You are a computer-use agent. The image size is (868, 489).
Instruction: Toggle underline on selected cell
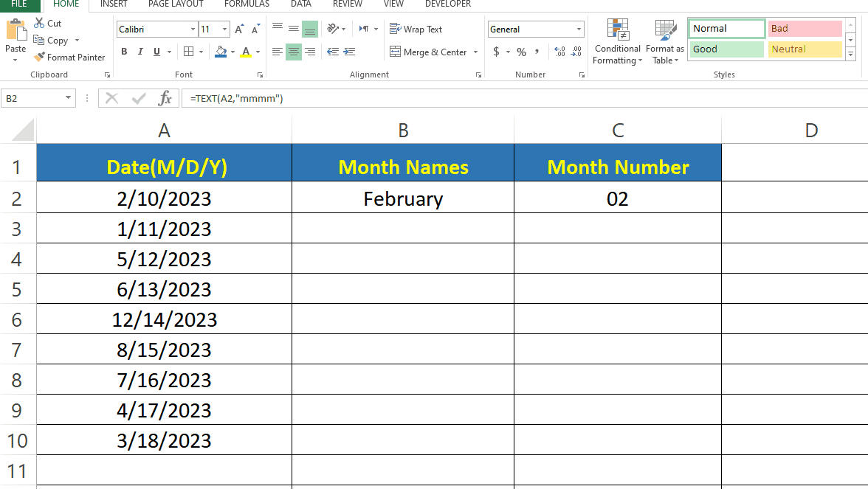pos(156,52)
